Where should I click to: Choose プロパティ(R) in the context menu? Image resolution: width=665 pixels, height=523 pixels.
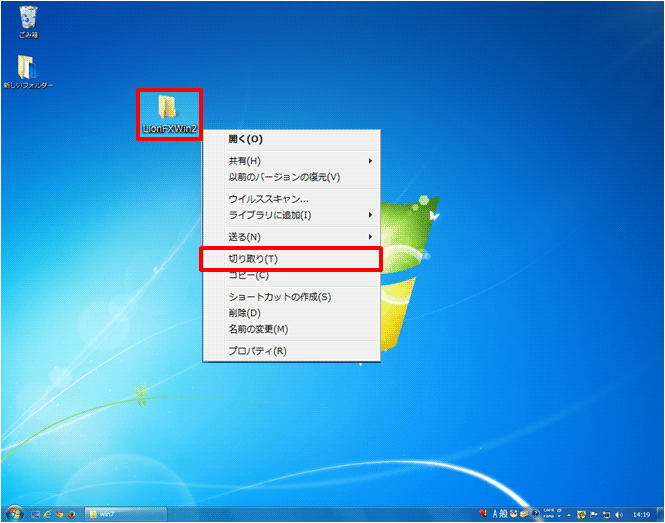[x=292, y=351]
